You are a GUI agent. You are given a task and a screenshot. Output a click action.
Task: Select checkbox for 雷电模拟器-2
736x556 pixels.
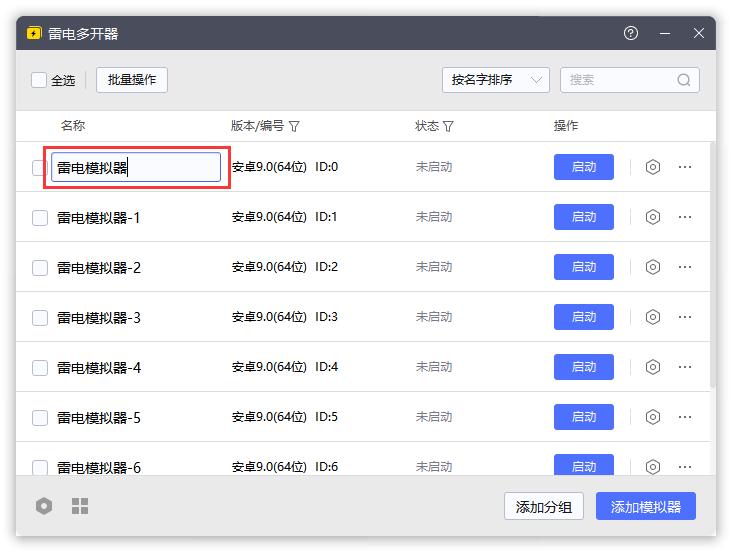40,268
